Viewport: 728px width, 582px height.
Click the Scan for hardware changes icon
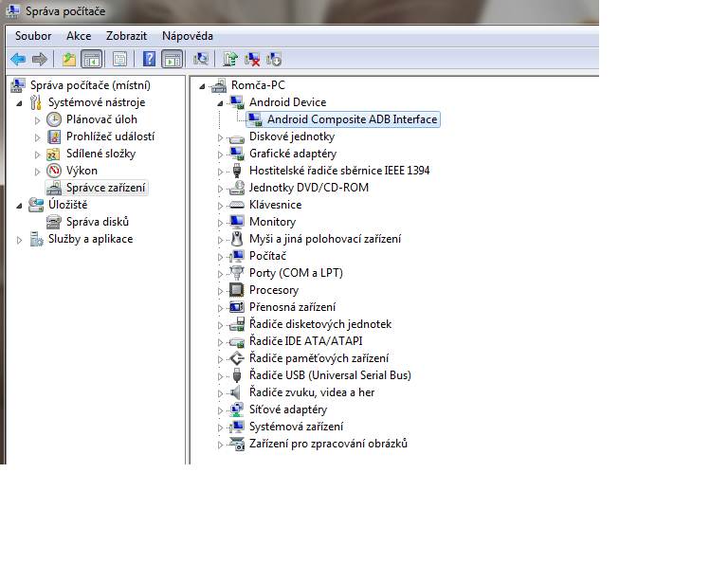coord(201,59)
